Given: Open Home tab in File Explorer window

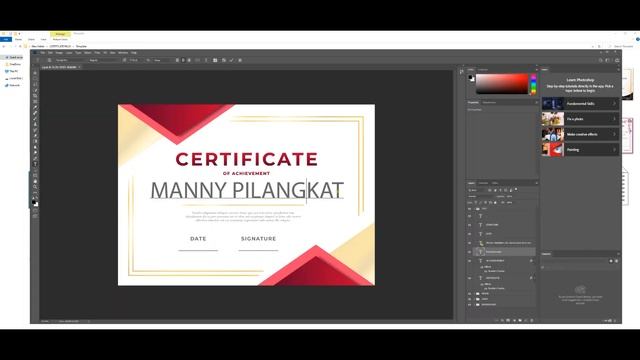Looking at the screenshot, I should [x=18, y=40].
